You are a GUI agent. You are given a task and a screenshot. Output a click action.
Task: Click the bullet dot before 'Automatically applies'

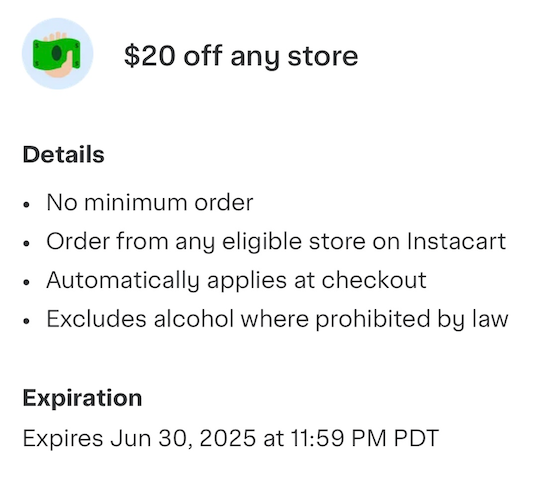(x=26, y=283)
